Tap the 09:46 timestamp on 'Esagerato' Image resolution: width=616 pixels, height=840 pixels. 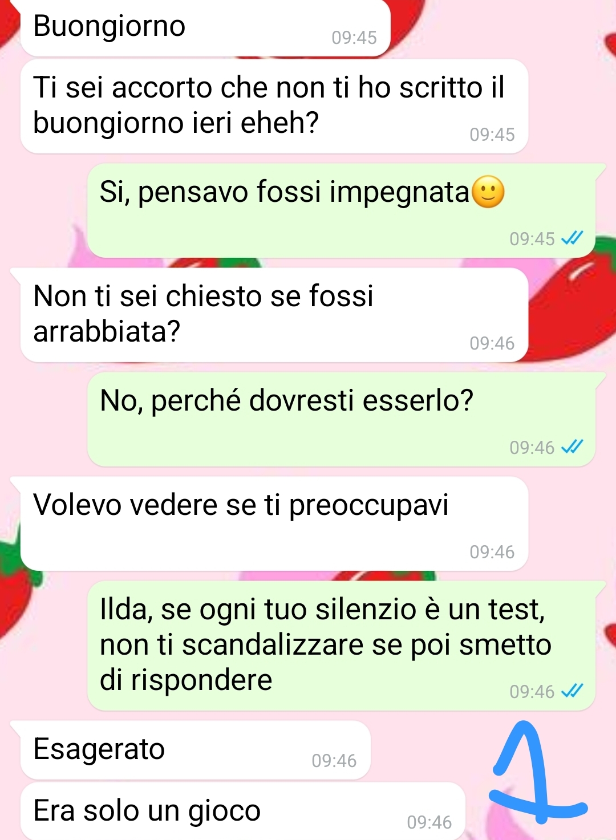pyautogui.click(x=334, y=761)
